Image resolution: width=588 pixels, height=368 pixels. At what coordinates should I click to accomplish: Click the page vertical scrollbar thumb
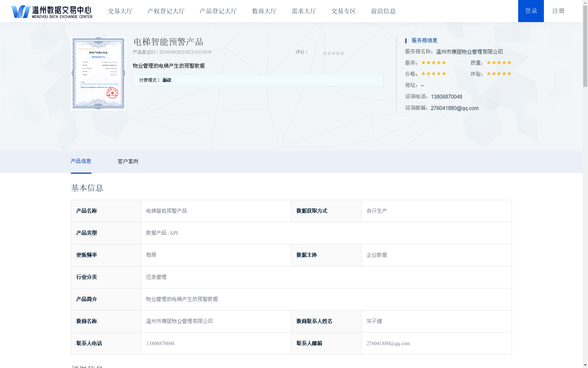point(585,46)
